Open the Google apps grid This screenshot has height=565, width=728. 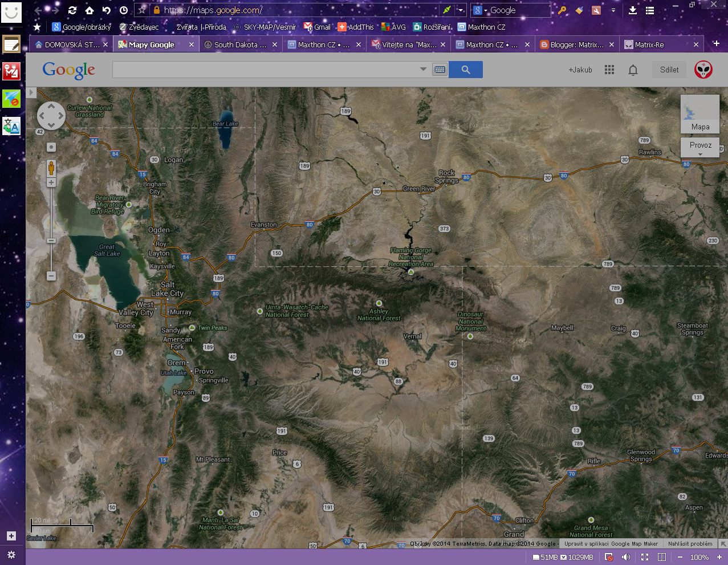[609, 70]
